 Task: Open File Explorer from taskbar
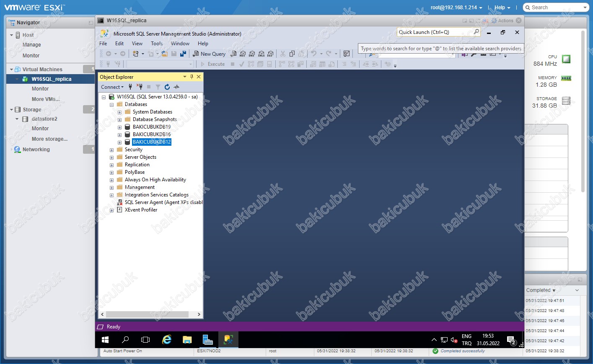[187, 340]
